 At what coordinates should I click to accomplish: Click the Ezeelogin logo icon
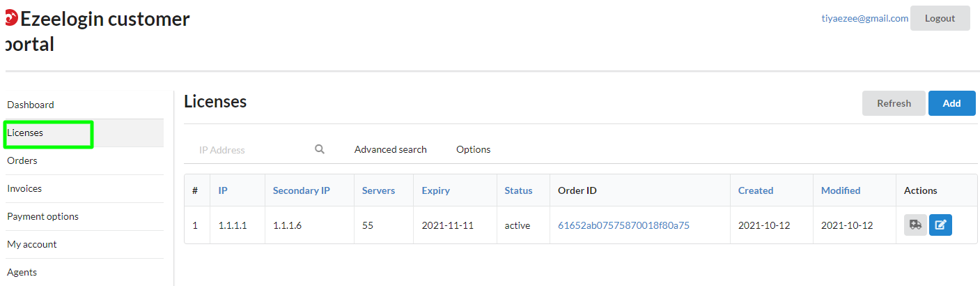(10, 19)
